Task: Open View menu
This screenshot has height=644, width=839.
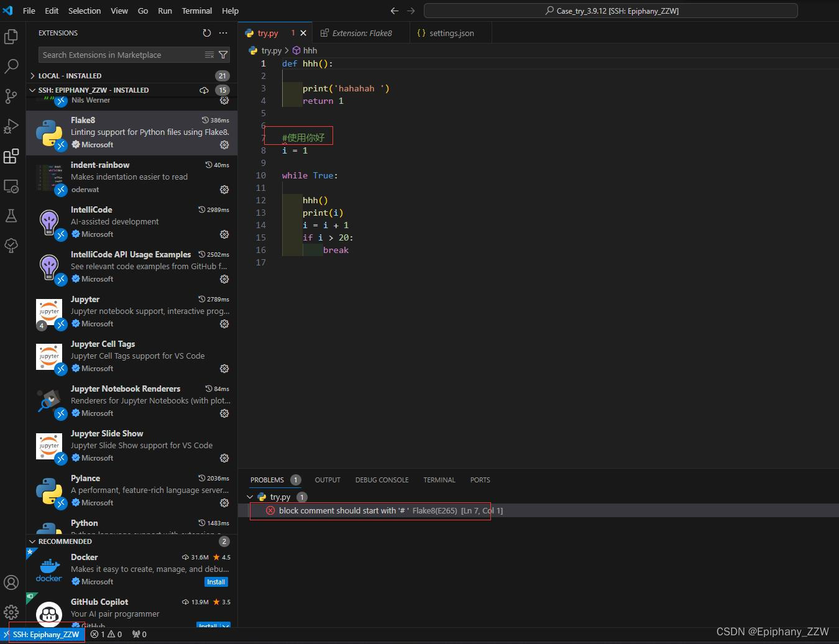Action: (x=119, y=11)
